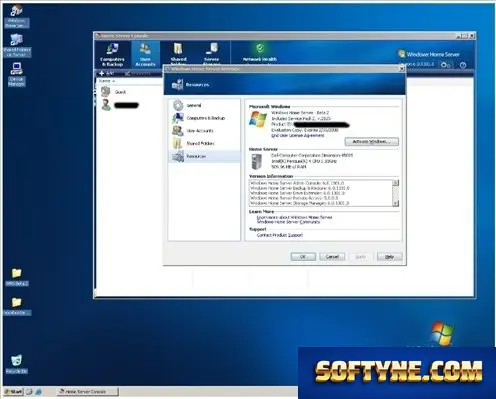
Task: Open the Computers & Backup tab icon
Action: [112, 49]
